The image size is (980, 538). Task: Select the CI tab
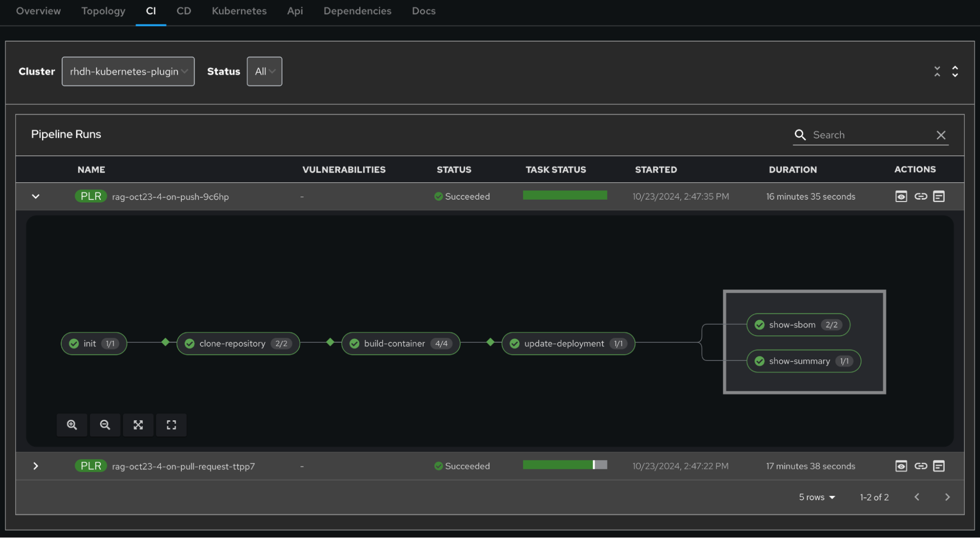pyautogui.click(x=151, y=11)
